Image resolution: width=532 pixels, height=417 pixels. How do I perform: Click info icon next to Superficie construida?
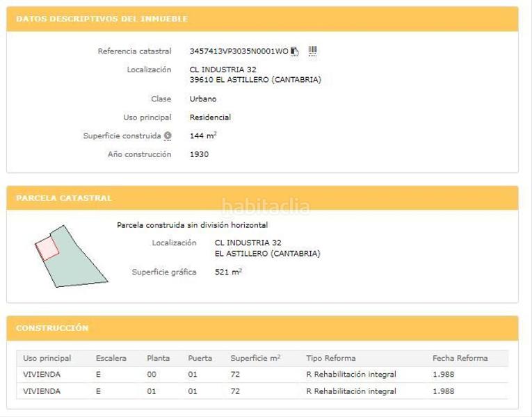pos(168,136)
